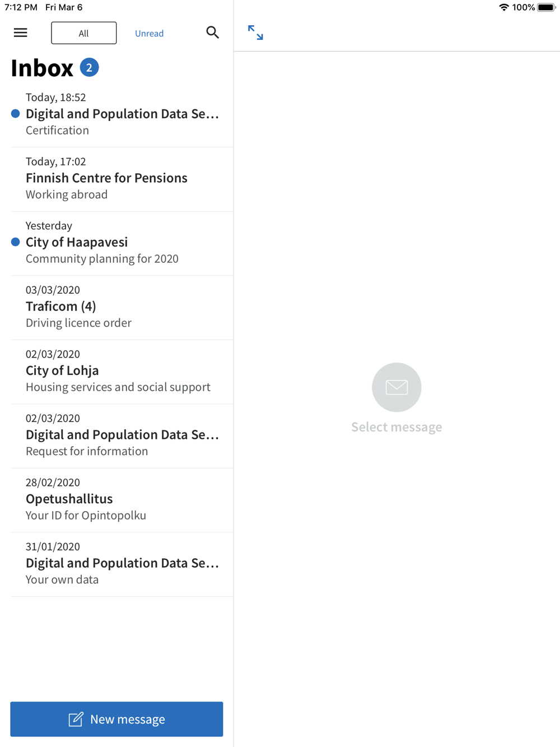
Task: Switch to the Unread filter tab
Action: (x=149, y=34)
